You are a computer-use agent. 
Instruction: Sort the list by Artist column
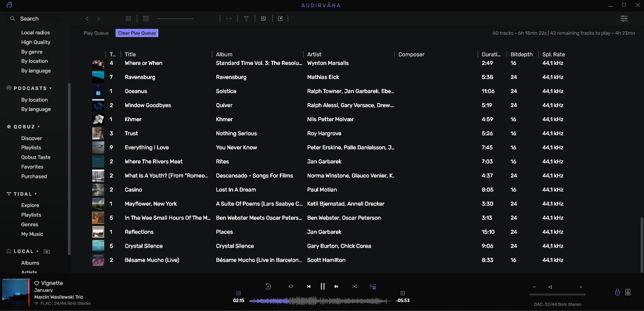314,54
